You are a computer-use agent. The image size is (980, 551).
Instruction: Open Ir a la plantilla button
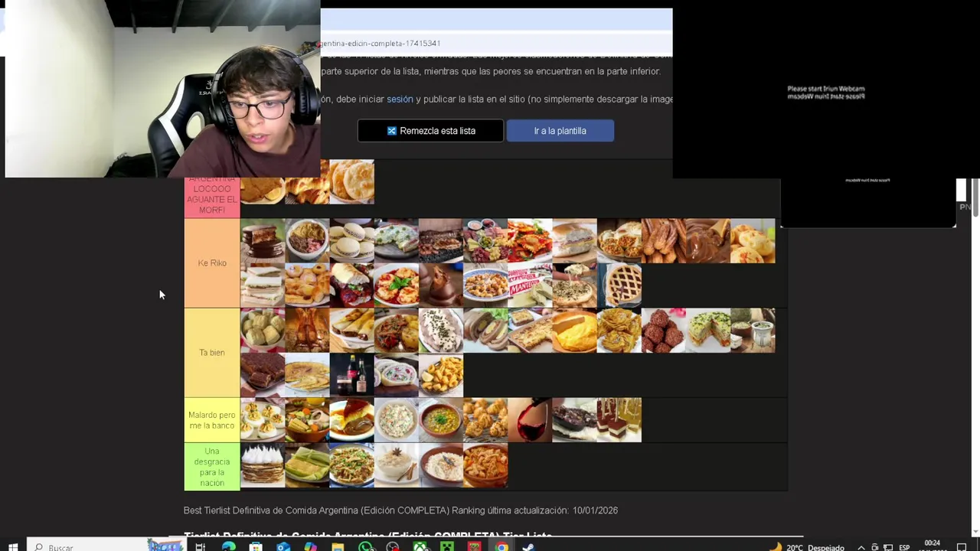(560, 131)
